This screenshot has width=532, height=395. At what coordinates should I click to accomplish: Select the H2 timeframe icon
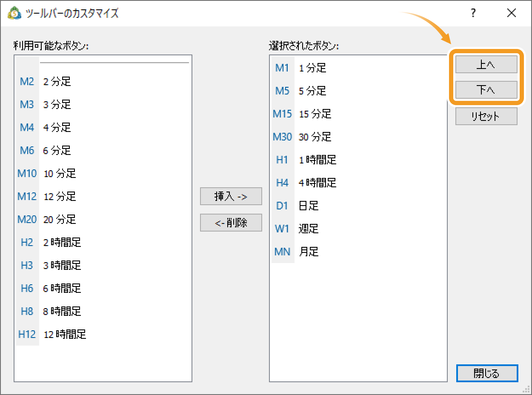(x=27, y=243)
